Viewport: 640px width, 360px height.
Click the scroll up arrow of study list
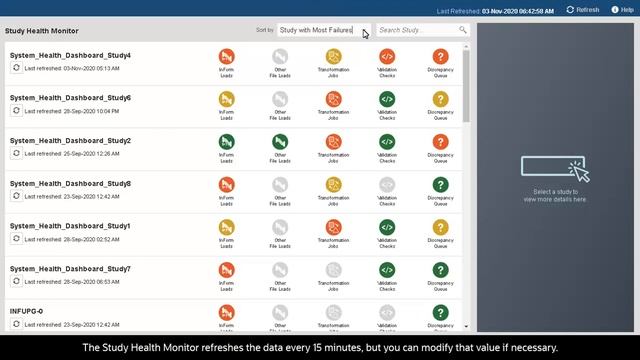point(466,47)
